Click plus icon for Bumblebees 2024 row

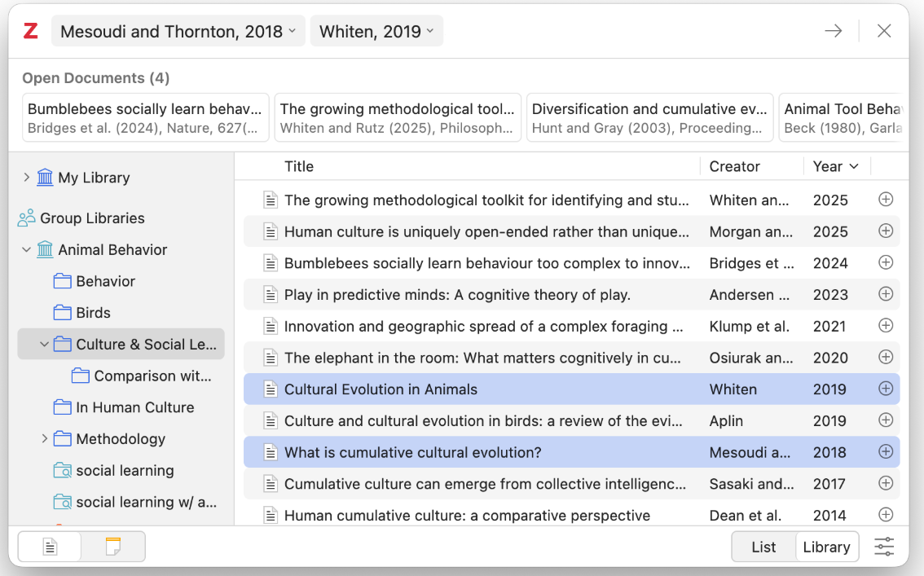click(886, 263)
